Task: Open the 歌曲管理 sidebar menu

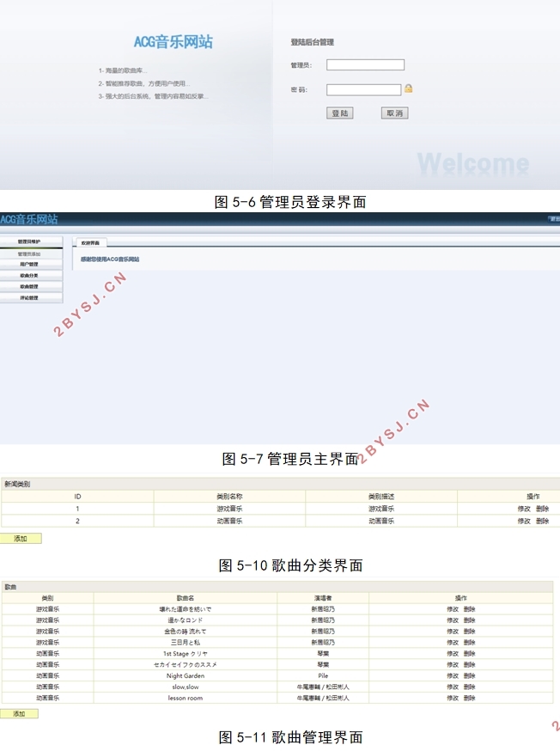Action: [x=29, y=286]
